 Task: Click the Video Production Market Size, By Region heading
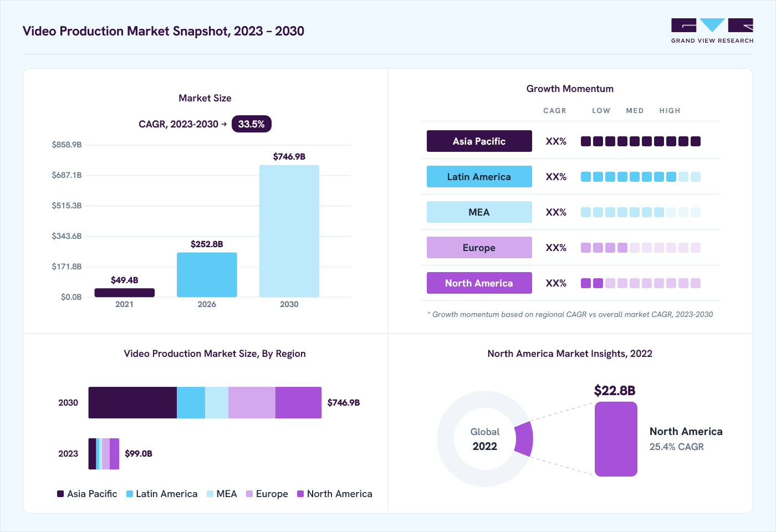coord(215,354)
